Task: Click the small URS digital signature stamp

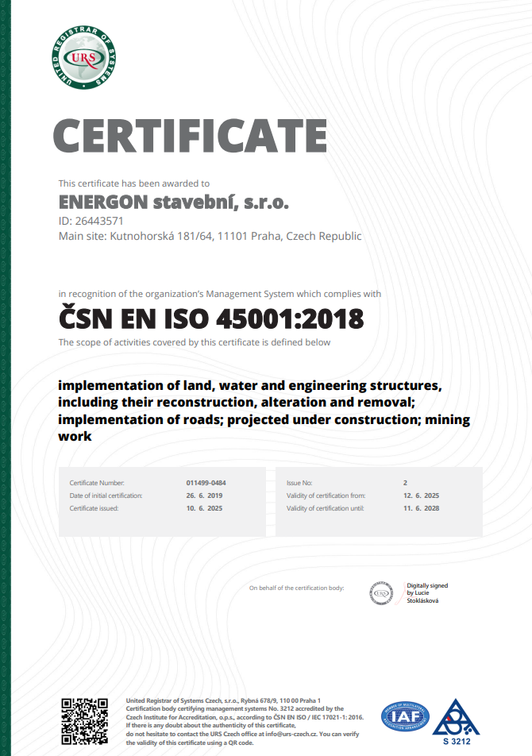Action: tap(381, 593)
